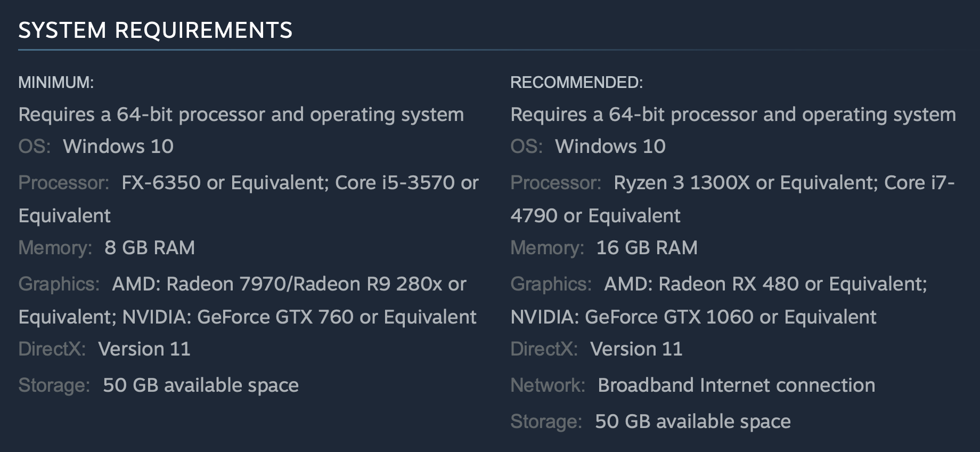Click the minimum 64-bit processor requirement line
The image size is (980, 452).
[241, 115]
